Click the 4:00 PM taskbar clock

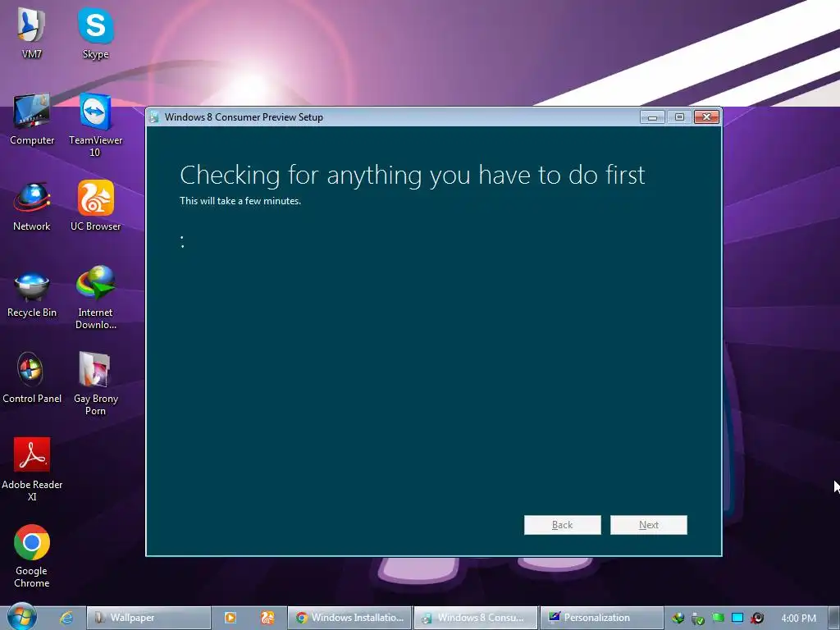click(798, 618)
